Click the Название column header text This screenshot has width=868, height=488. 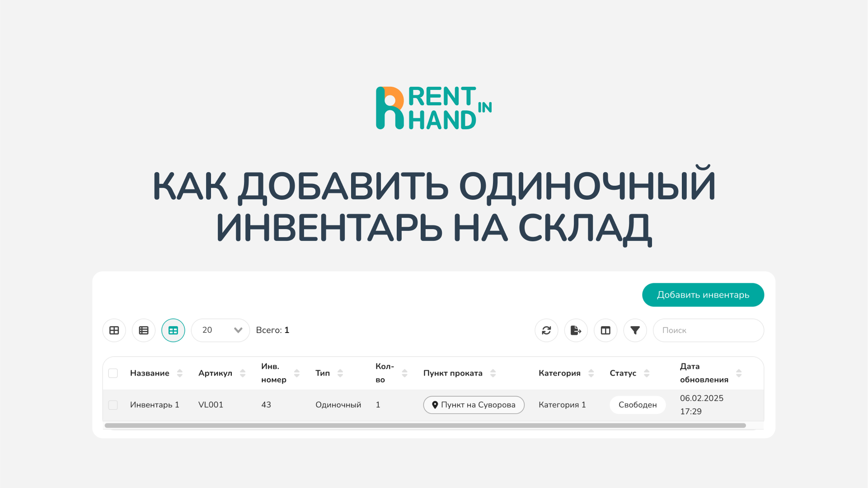click(150, 373)
